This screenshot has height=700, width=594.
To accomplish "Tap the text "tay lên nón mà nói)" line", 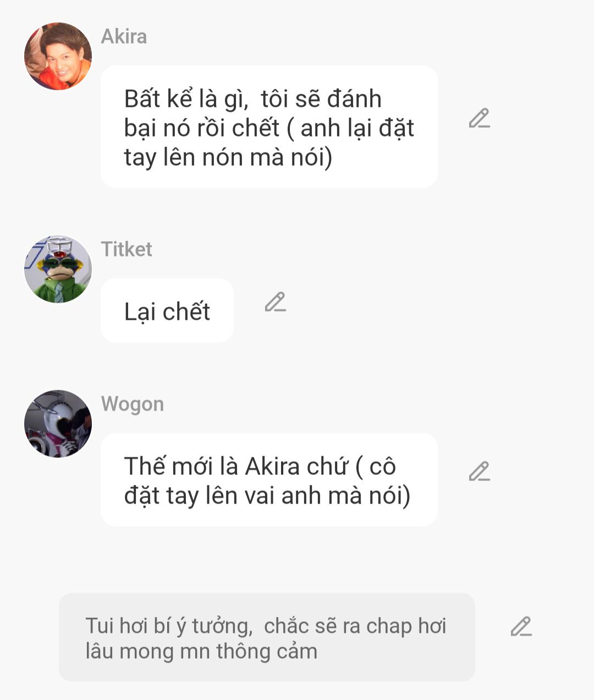I will click(228, 157).
